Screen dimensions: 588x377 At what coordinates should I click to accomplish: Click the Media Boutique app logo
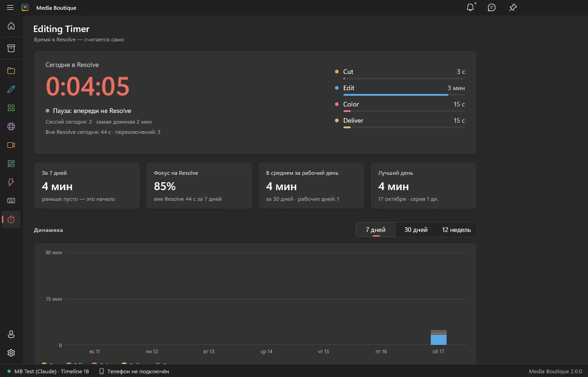25,7
